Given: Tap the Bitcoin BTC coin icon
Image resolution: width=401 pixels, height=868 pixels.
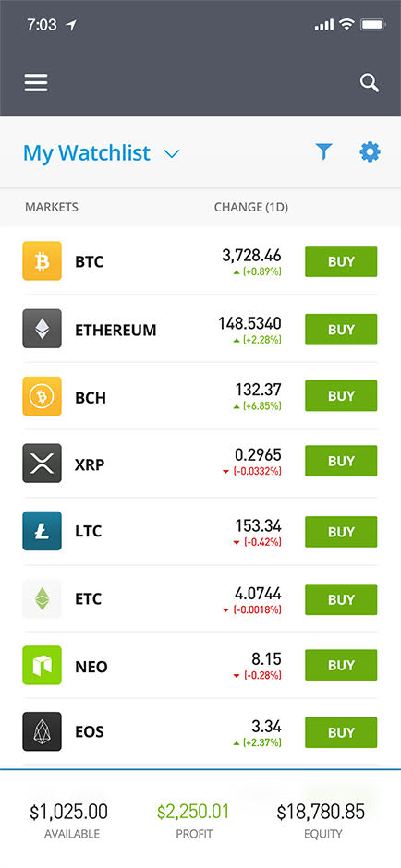Looking at the screenshot, I should pyautogui.click(x=43, y=261).
